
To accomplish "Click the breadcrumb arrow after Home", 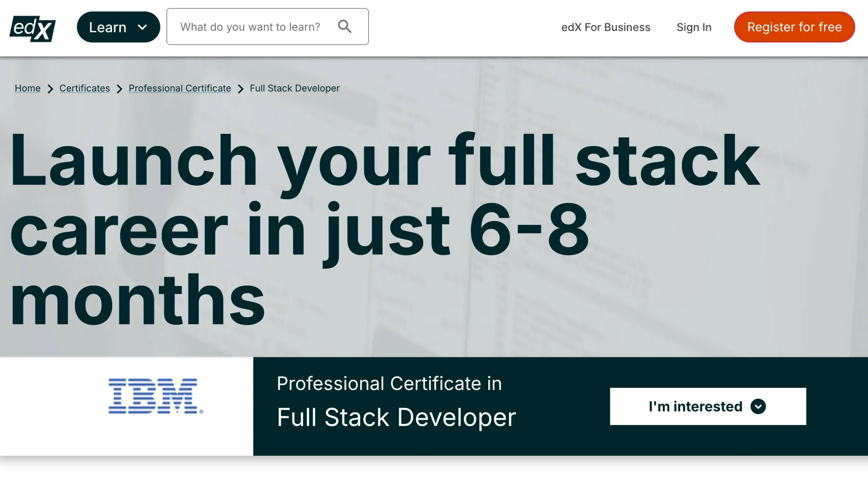I will pos(50,89).
